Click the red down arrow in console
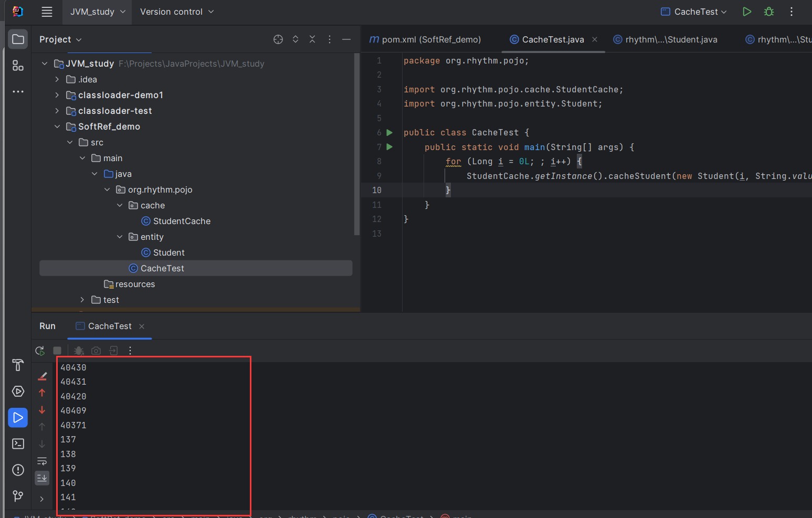 click(42, 410)
